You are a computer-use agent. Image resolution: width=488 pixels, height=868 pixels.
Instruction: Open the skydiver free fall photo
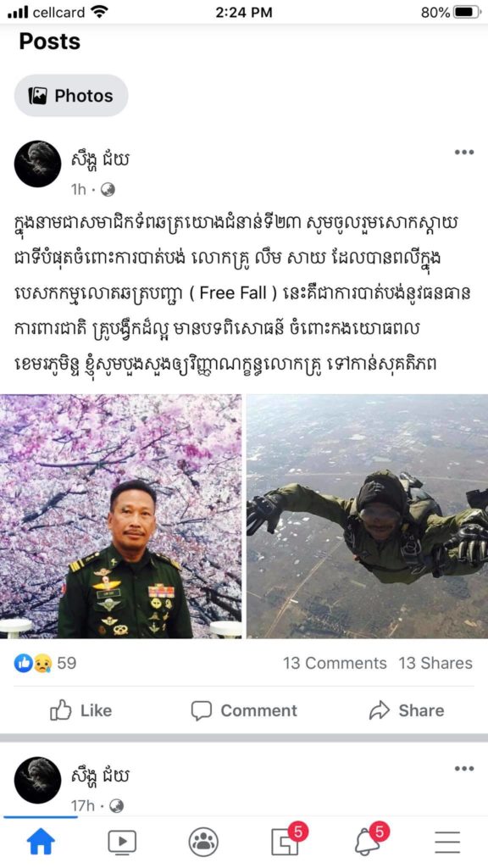pyautogui.click(x=368, y=516)
